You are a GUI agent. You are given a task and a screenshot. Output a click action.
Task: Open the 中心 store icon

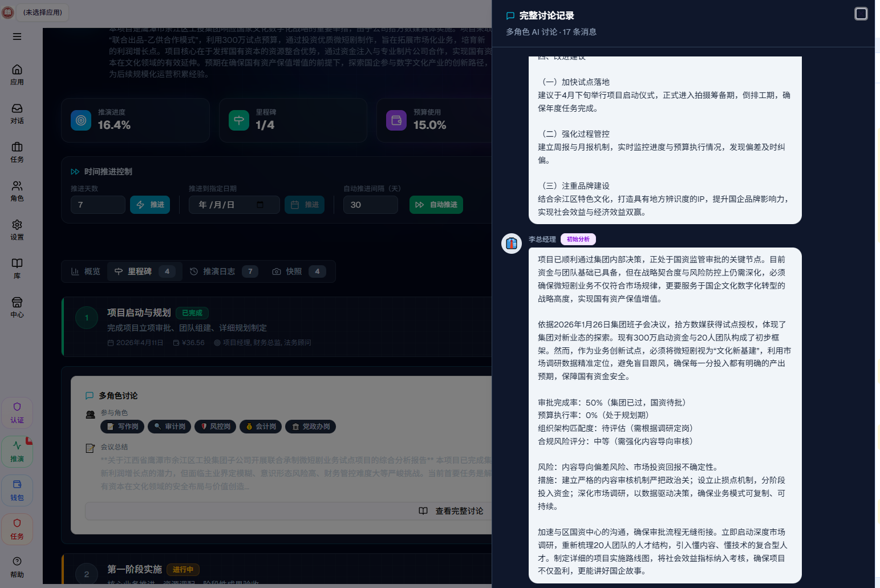17,307
